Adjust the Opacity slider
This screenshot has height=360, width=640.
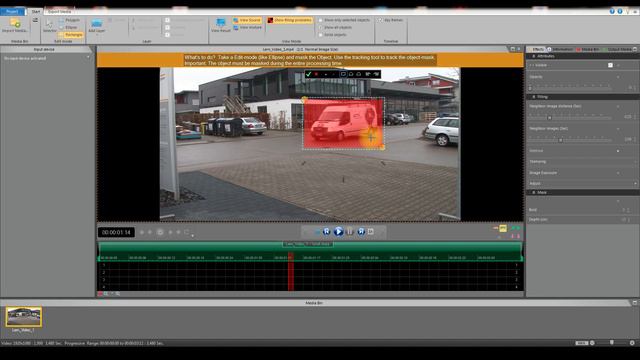[x=571, y=88]
